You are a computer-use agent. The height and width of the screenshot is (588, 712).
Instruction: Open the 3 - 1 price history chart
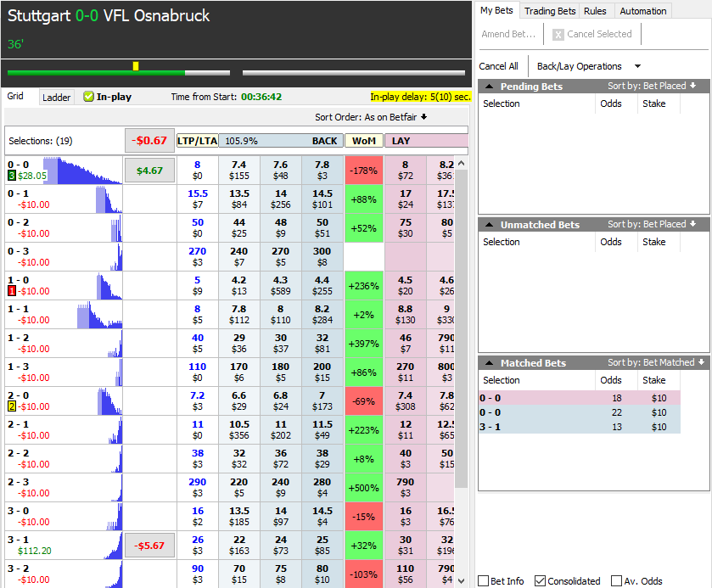pos(113,546)
